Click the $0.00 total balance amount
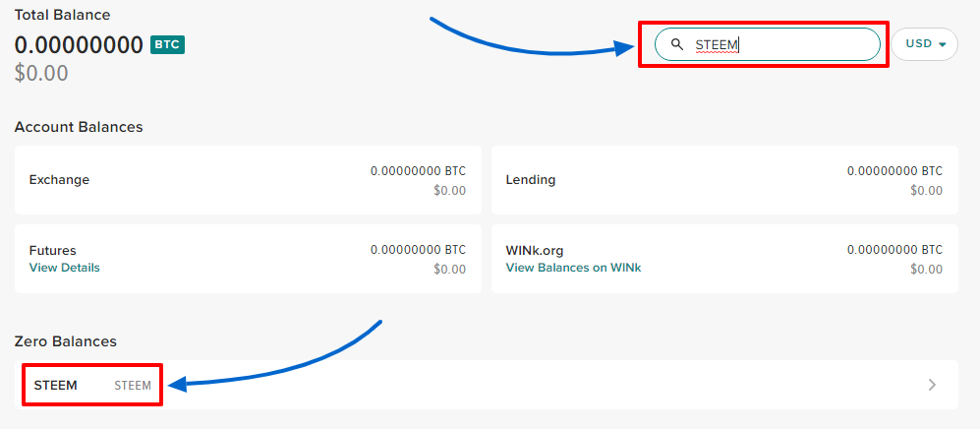Screen dimensions: 980x429 pos(41,73)
